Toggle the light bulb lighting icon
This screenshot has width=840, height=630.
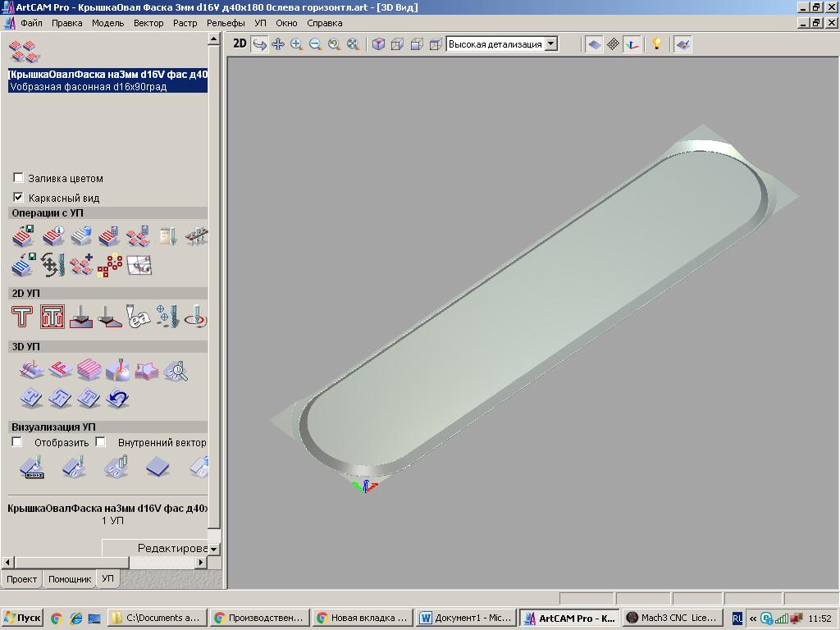click(656, 44)
